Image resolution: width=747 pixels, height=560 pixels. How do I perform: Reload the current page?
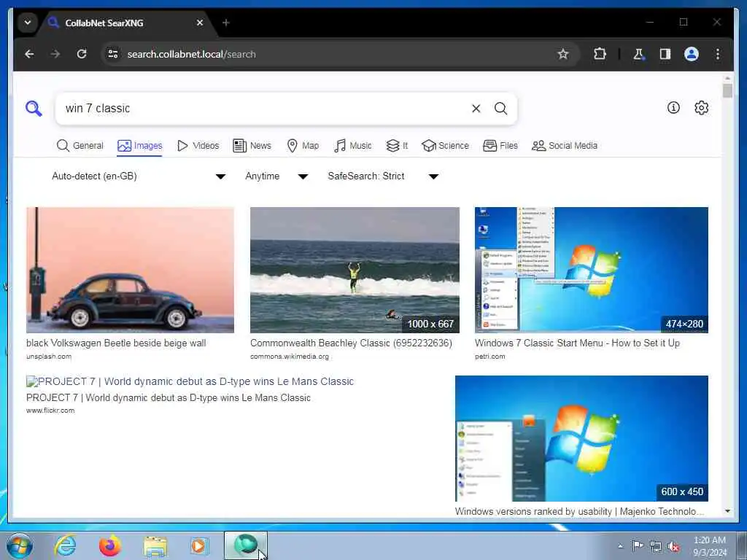[x=82, y=54]
